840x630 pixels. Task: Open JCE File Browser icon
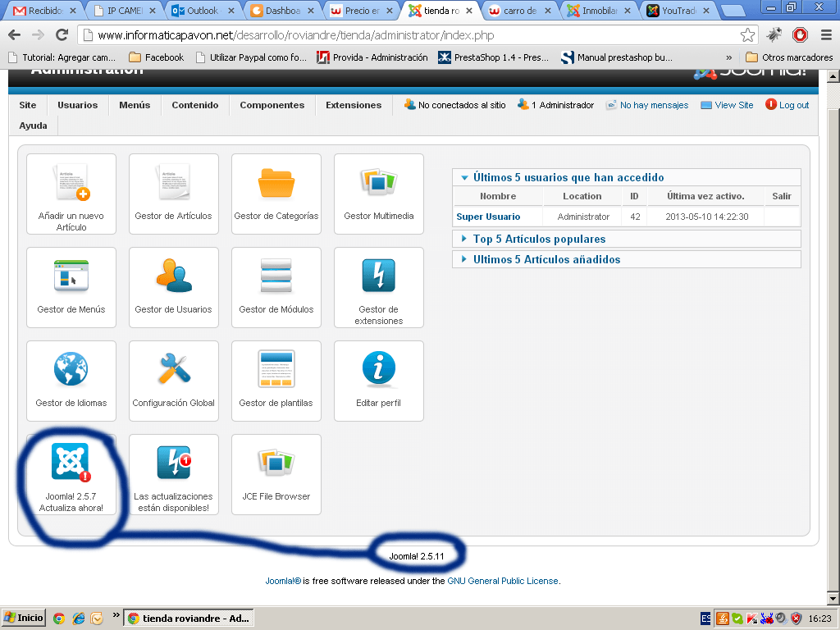[x=276, y=463]
